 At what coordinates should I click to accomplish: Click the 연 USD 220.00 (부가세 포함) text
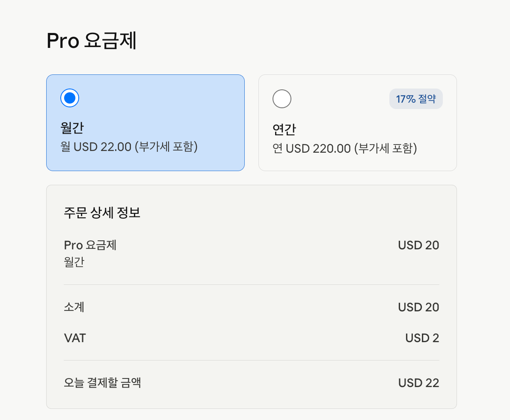(x=344, y=148)
